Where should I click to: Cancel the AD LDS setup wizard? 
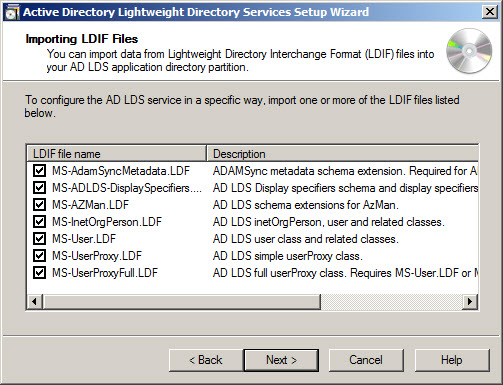pyautogui.click(x=366, y=360)
